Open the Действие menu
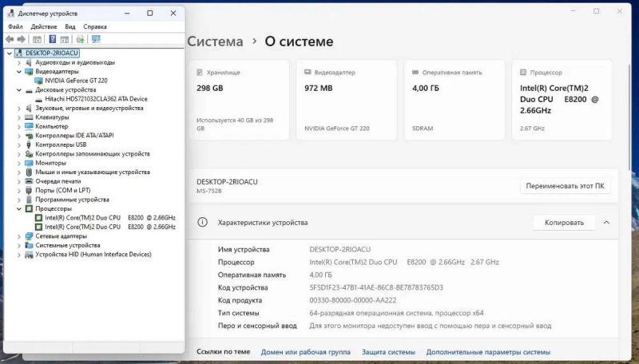The height and width of the screenshot is (364, 639). [x=44, y=26]
